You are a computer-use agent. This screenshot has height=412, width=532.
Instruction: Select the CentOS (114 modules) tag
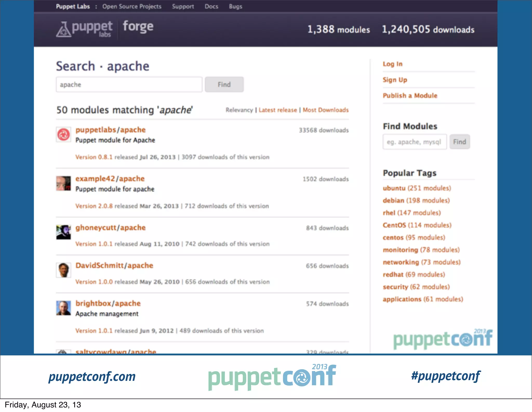(x=417, y=225)
